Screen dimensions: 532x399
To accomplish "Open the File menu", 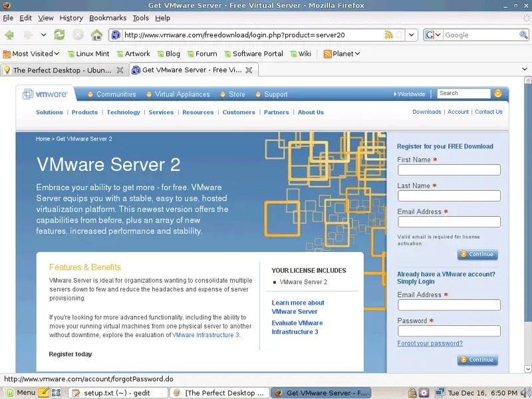I will click(x=8, y=18).
